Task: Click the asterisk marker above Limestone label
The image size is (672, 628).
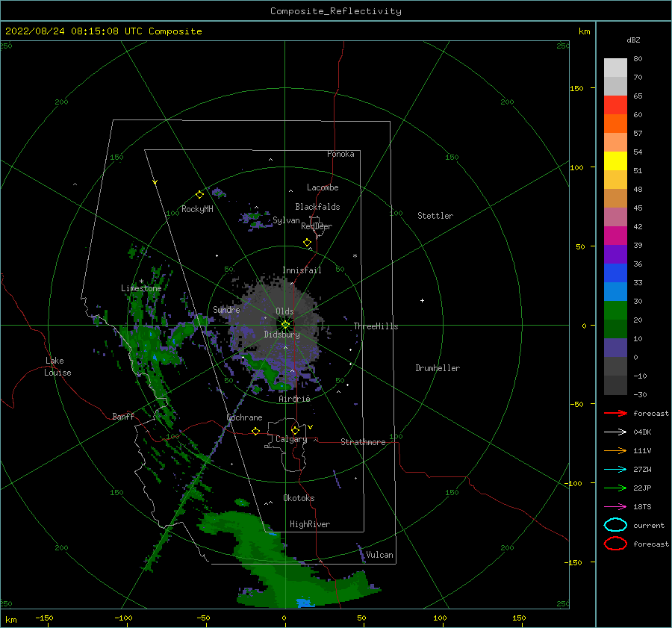Action: click(x=141, y=282)
